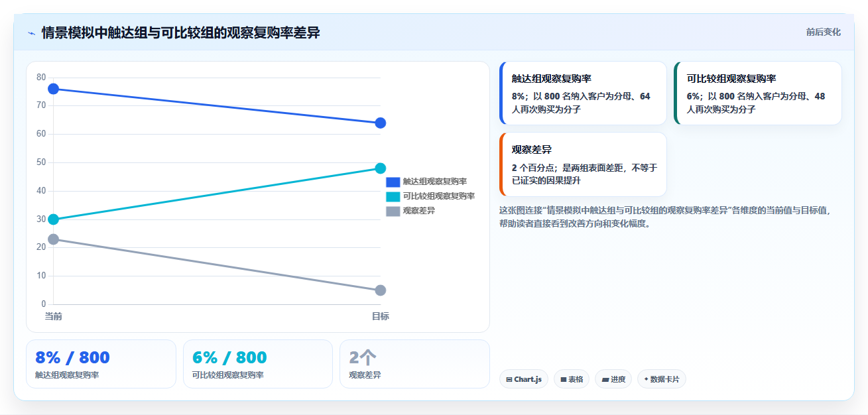Click the 40 y-axis label
This screenshot has width=868, height=415.
click(x=41, y=191)
